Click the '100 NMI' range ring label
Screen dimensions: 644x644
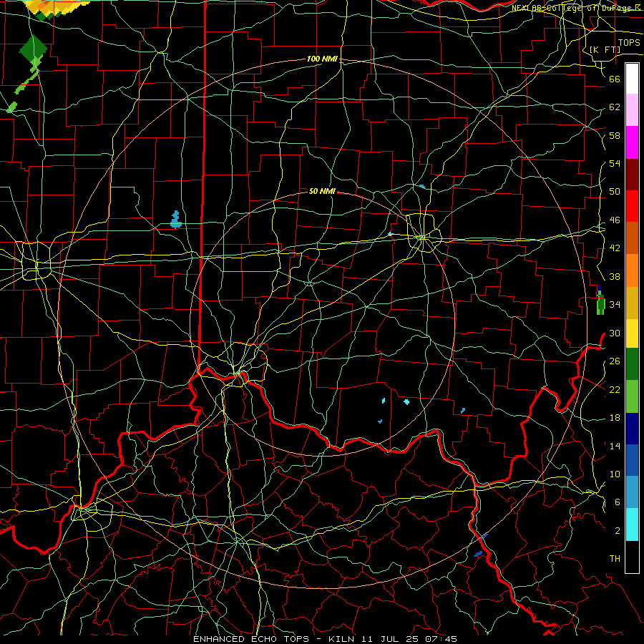tap(322, 59)
